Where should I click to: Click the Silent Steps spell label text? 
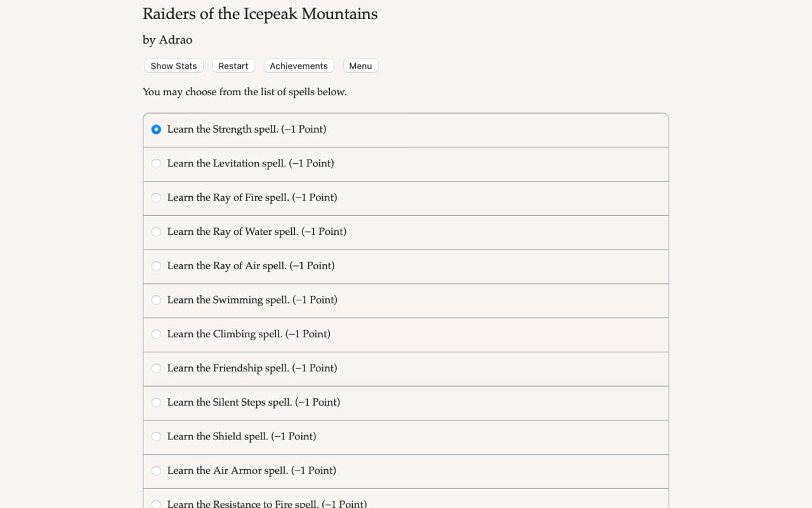253,403
